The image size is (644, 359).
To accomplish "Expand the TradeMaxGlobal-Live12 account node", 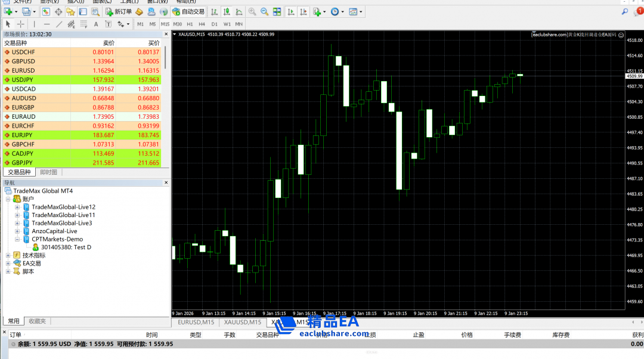I will point(17,207).
